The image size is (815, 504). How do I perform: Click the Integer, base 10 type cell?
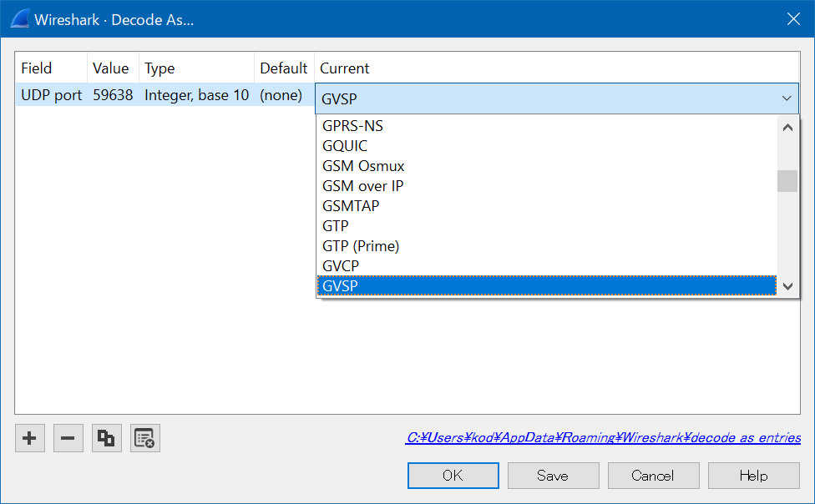(196, 95)
